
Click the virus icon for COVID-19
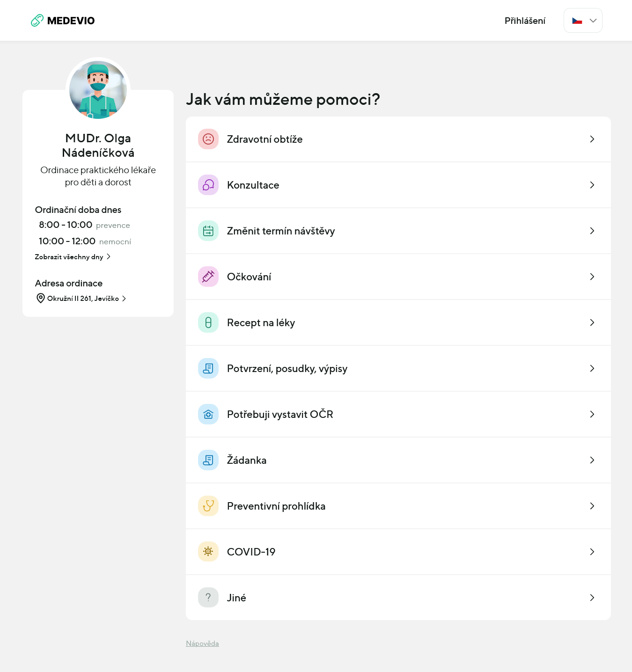(x=208, y=552)
